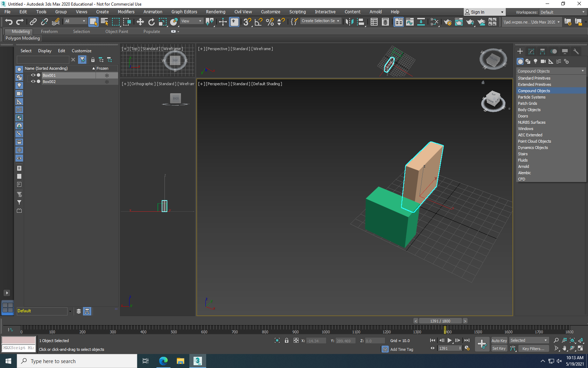Hide Box002 using its eye icon
Screen dimensions: 588x368
click(x=33, y=81)
